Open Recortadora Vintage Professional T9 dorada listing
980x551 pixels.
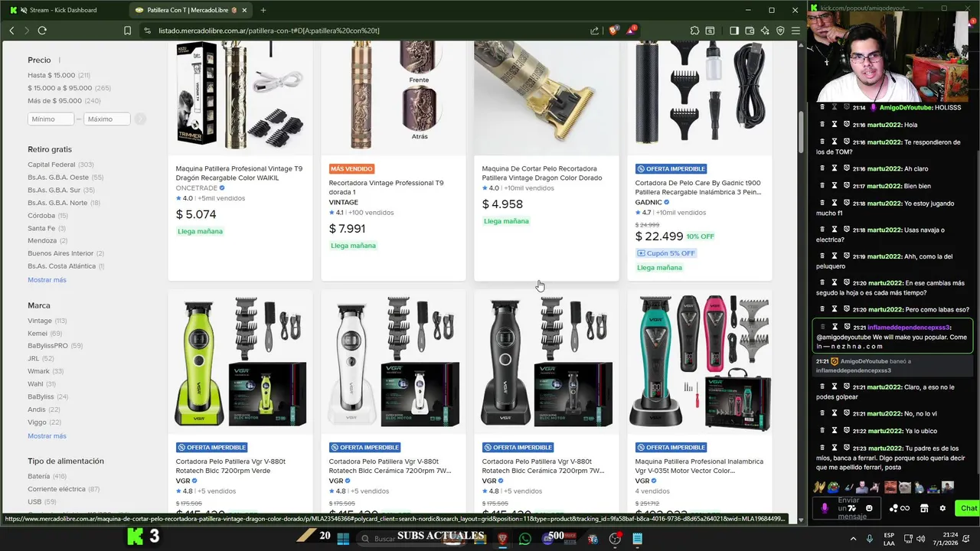coord(386,187)
